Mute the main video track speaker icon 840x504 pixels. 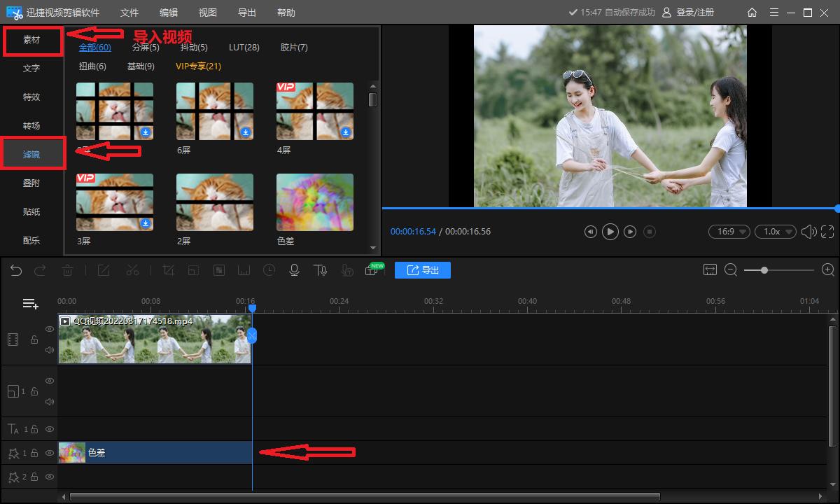(49, 349)
